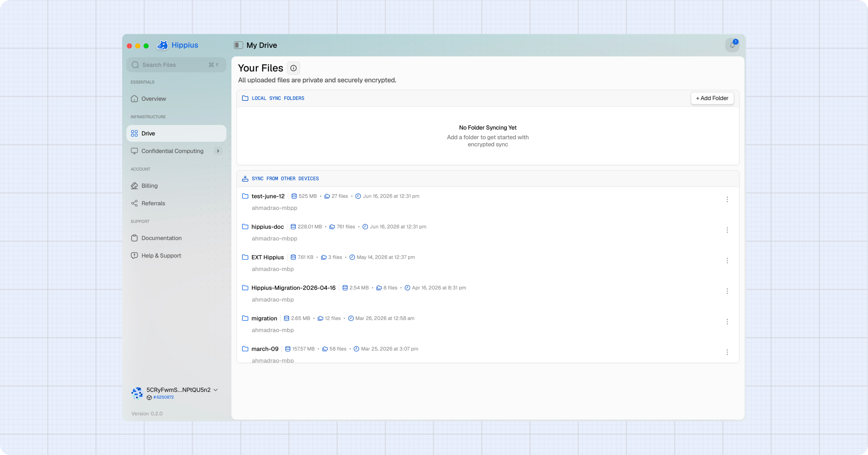868x455 pixels.
Task: Click the folder icon of EXT Hippius
Action: 245,257
